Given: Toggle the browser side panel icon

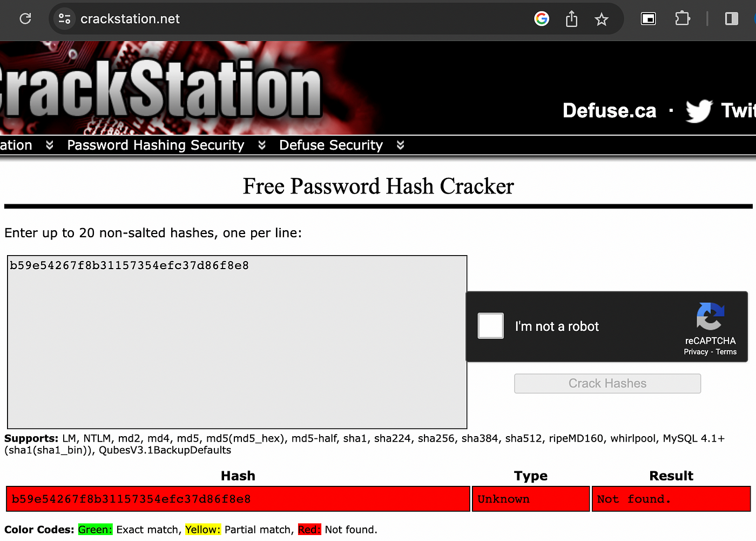Looking at the screenshot, I should [732, 19].
